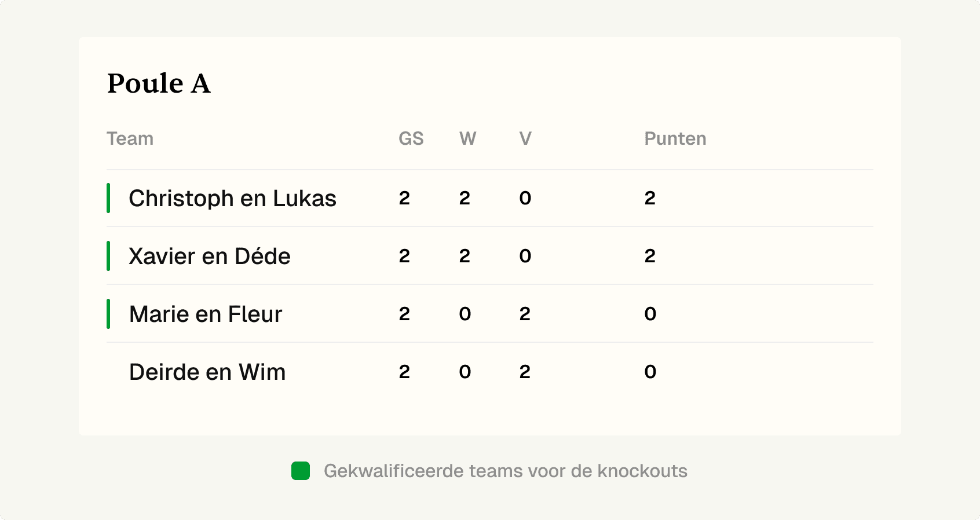Click the Poule A heading

159,83
